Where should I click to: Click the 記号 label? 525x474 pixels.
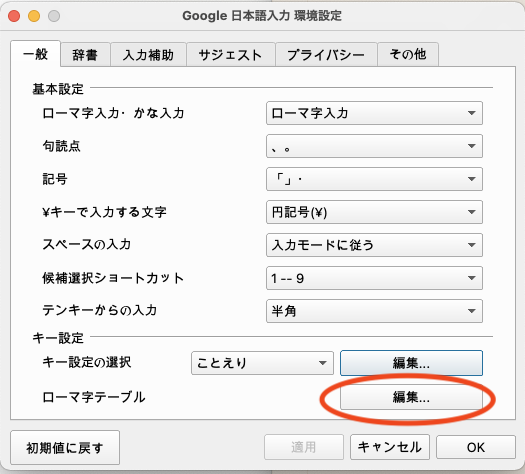click(55, 179)
